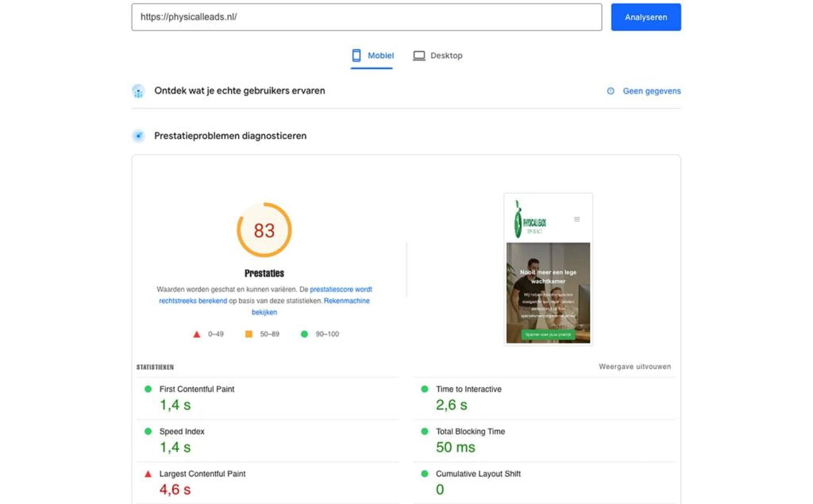Click the red triangle legend marker for 0-49
This screenshot has width=813, height=504.
tap(196, 333)
